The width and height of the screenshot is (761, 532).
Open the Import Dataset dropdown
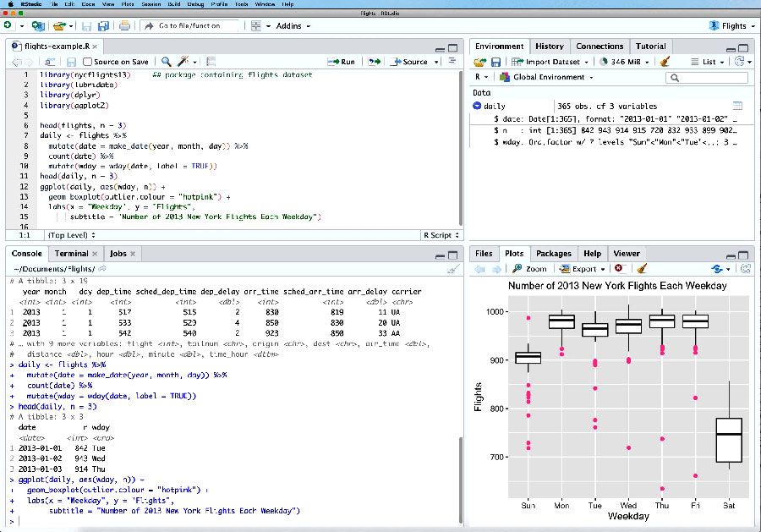click(552, 62)
